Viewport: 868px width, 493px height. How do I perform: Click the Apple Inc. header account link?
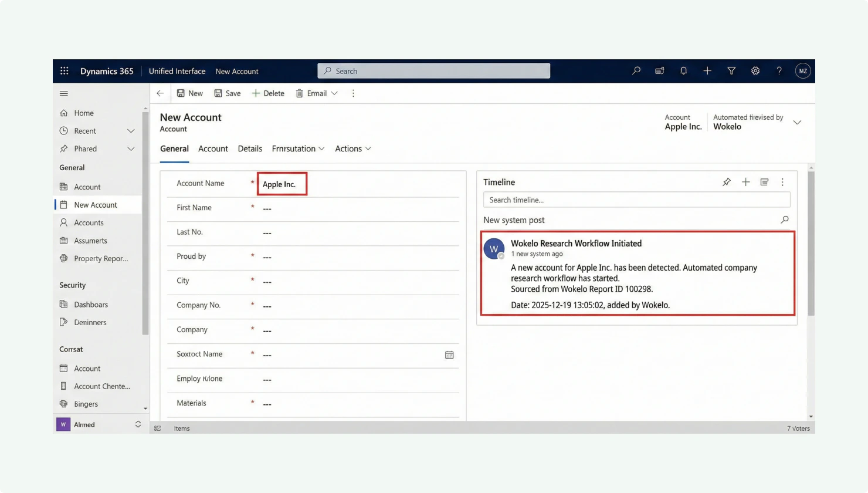(683, 127)
